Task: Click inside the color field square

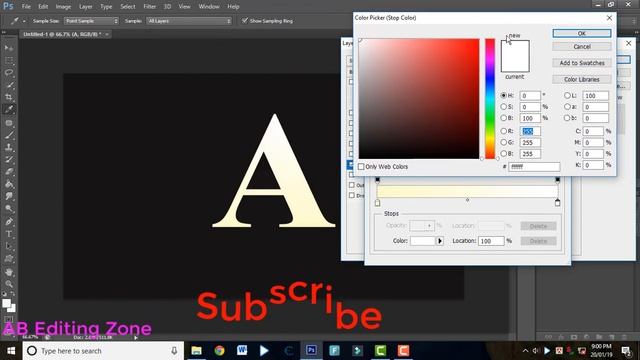Action: pos(419,99)
